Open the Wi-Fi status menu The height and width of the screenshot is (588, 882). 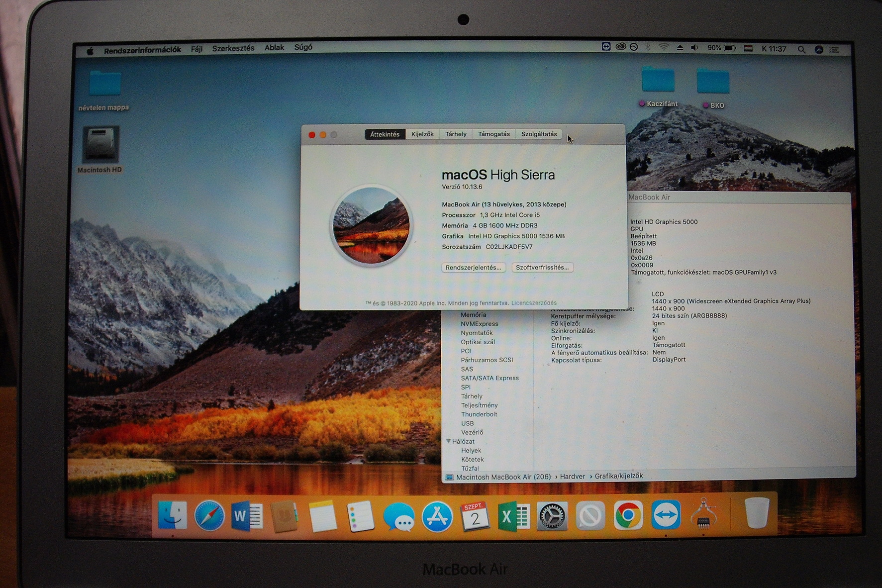pos(664,47)
